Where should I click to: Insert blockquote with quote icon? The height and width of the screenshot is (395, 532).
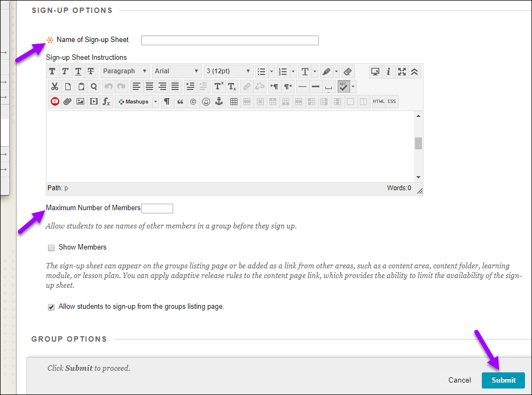tap(180, 102)
